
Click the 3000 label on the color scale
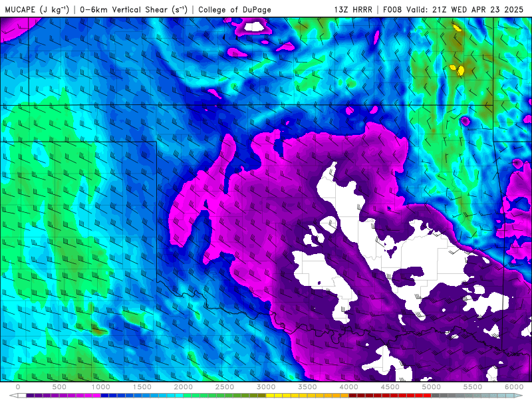pos(266,387)
